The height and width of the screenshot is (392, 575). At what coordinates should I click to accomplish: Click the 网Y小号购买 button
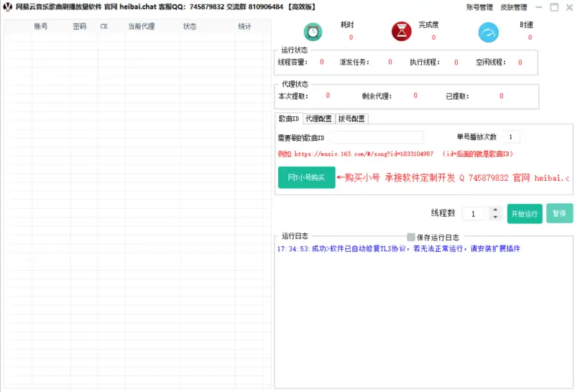306,177
